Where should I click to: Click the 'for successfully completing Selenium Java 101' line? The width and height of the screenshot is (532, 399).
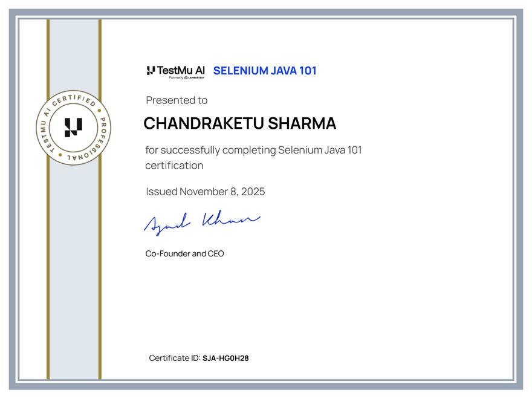tap(253, 150)
